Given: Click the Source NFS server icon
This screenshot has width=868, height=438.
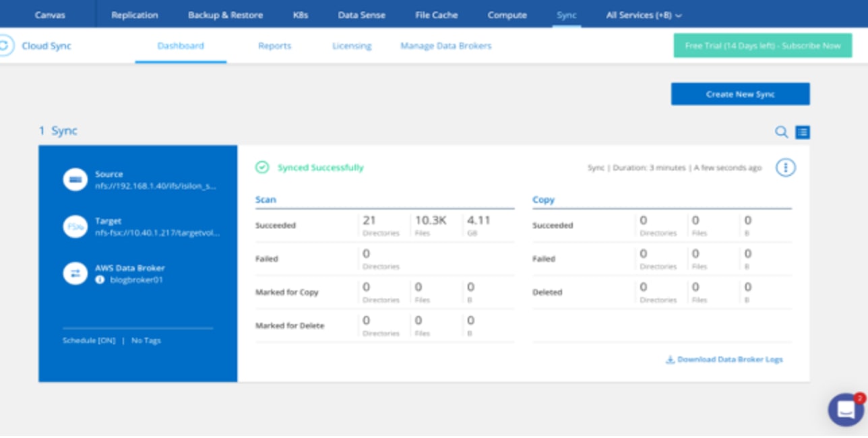Looking at the screenshot, I should 75,180.
